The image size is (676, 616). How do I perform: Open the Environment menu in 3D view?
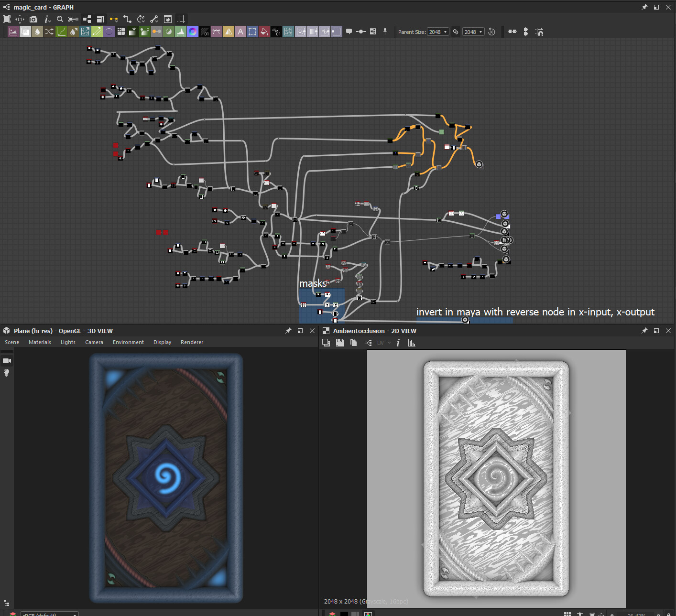[128, 342]
